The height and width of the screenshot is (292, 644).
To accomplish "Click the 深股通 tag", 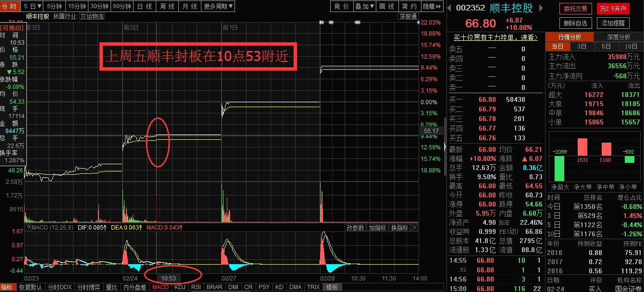I will pyautogui.click(x=408, y=16).
